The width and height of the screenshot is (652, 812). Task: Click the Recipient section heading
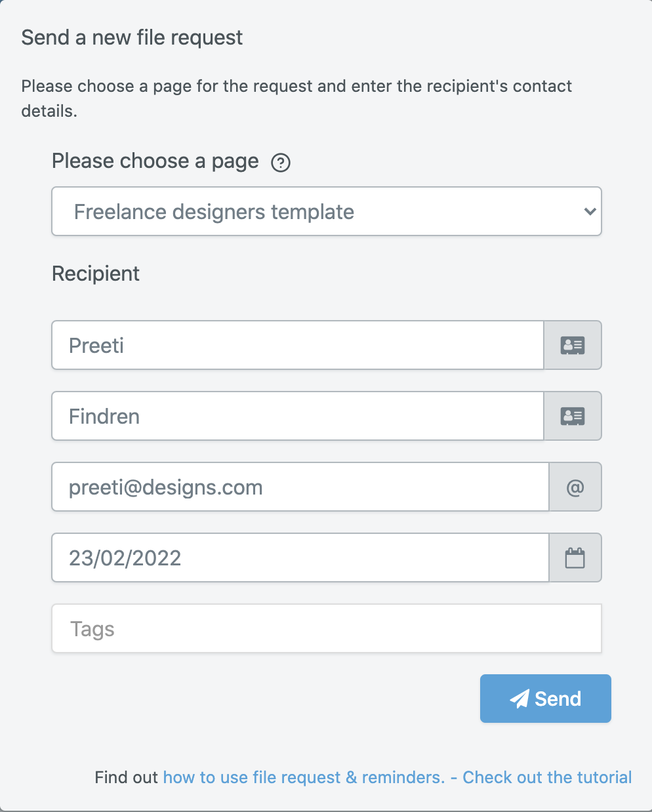point(96,274)
